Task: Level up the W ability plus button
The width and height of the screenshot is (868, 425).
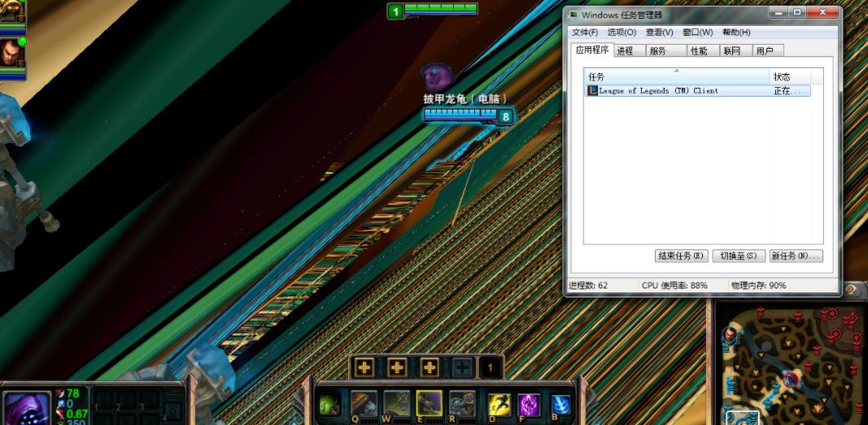Action: click(x=397, y=367)
